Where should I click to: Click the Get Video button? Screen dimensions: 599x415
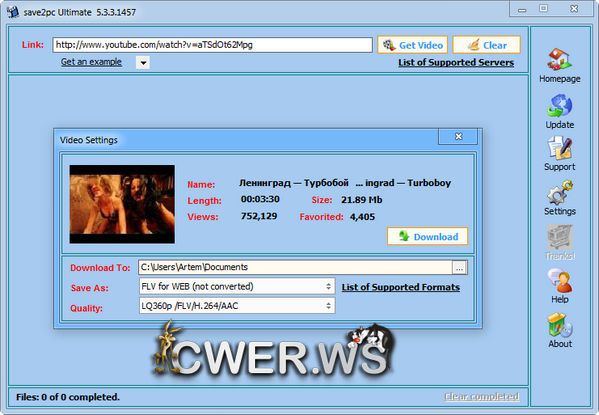click(x=413, y=45)
